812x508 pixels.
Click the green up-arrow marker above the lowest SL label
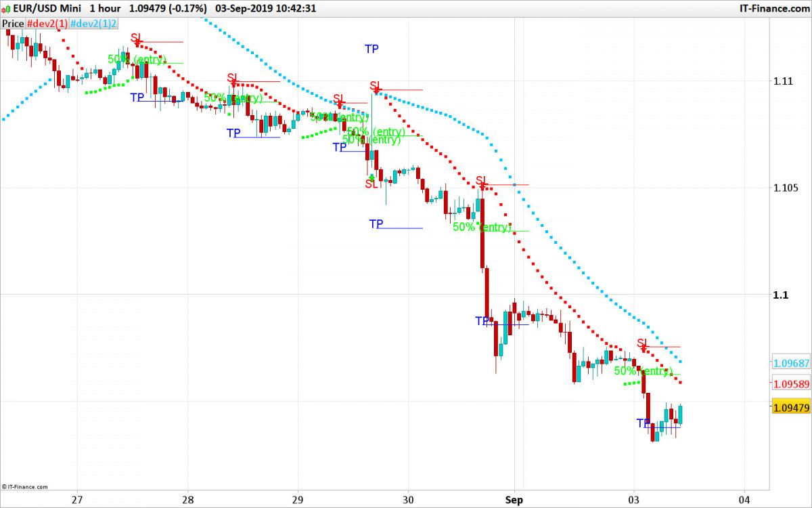coord(371,177)
